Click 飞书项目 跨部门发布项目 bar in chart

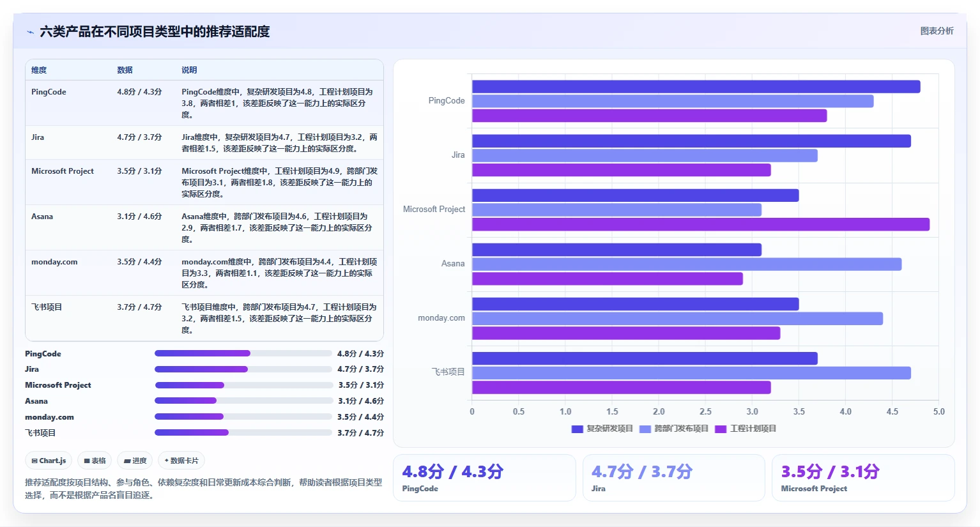[691, 373]
